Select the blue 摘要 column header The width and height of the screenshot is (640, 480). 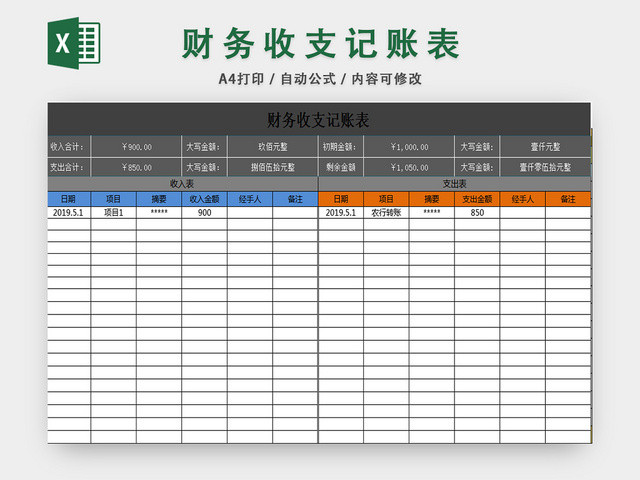pos(159,199)
